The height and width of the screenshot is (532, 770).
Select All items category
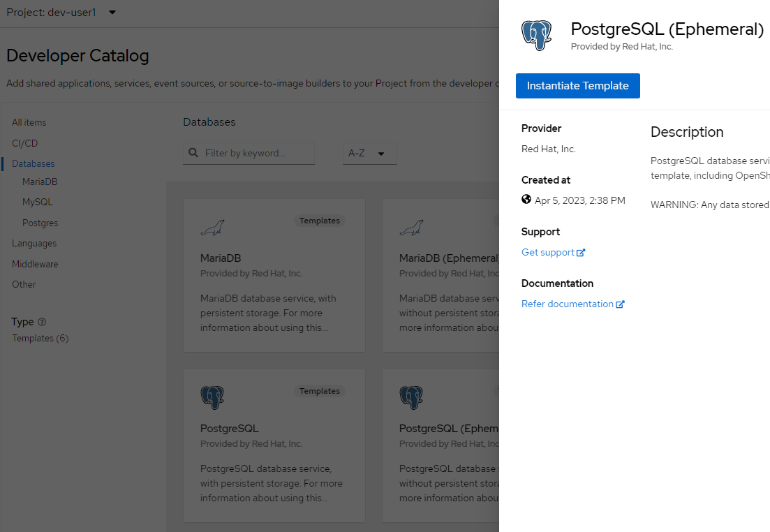pyautogui.click(x=29, y=122)
